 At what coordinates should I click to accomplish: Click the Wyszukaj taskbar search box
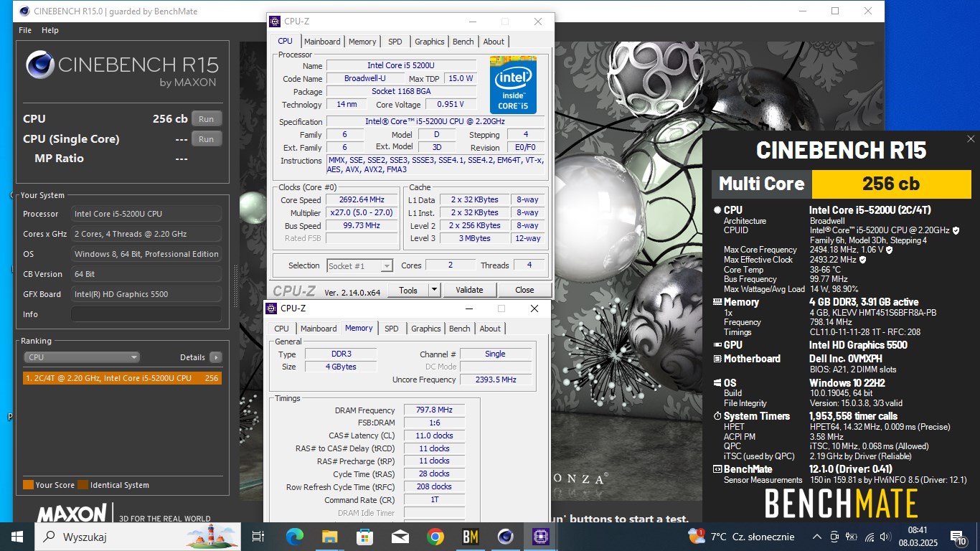pyautogui.click(x=138, y=537)
